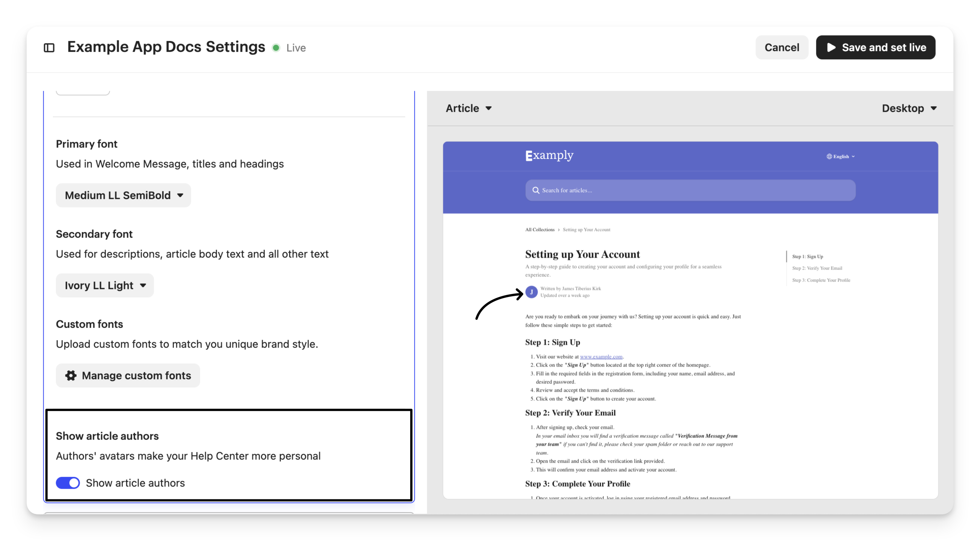Image resolution: width=980 pixels, height=541 pixels.
Task: Select Step 3: Complete Your Profile in sidebar
Action: click(x=821, y=280)
